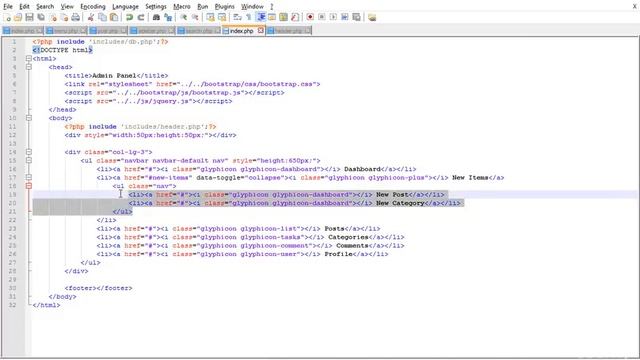Click the footer tag on line 30
This screenshot has height=360, width=640.
(x=98, y=288)
